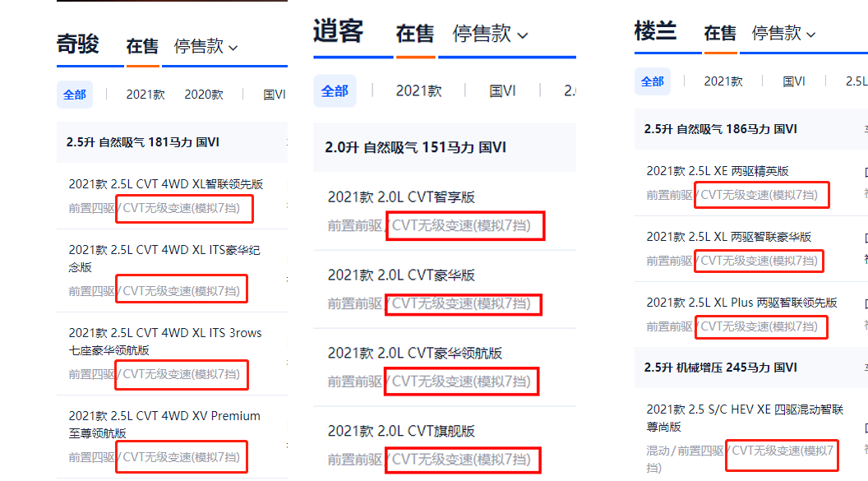The width and height of the screenshot is (868, 481).
Task: Click the 逍客 model heading
Action: [x=338, y=31]
